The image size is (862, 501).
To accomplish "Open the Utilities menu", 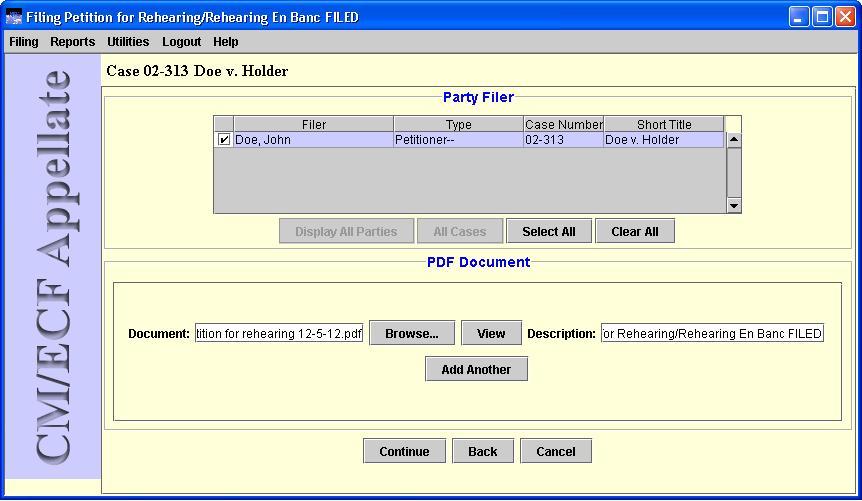I will pos(128,42).
